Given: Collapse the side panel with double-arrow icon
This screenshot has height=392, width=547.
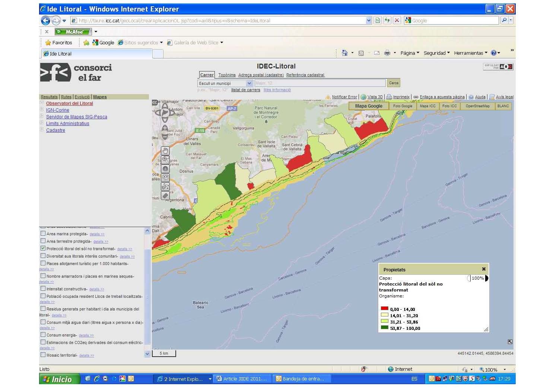Looking at the screenshot, I should [x=155, y=102].
